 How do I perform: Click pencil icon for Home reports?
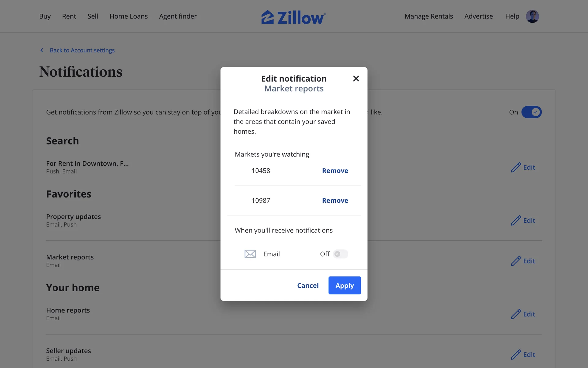point(516,314)
